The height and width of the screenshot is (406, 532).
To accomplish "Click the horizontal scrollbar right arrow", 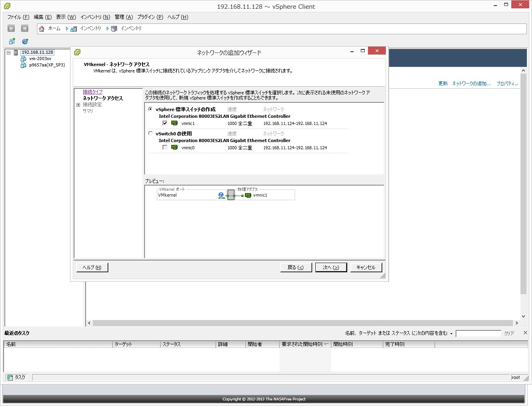I will (x=517, y=323).
